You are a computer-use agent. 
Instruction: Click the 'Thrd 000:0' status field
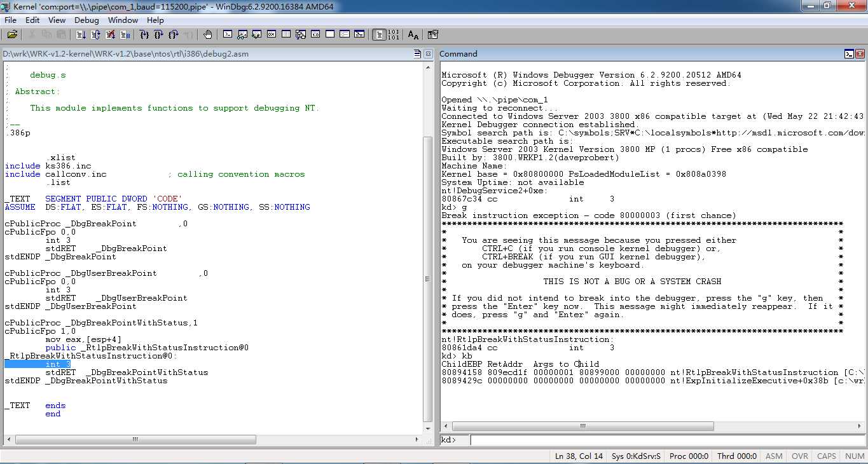pyautogui.click(x=737, y=456)
